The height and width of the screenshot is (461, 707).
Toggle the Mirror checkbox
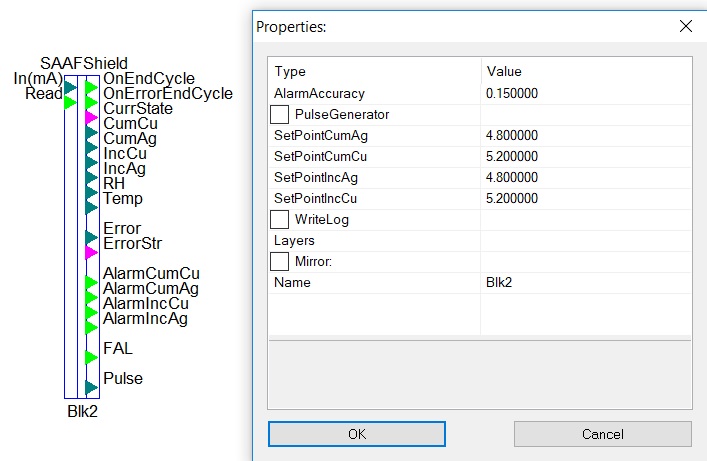(x=280, y=262)
